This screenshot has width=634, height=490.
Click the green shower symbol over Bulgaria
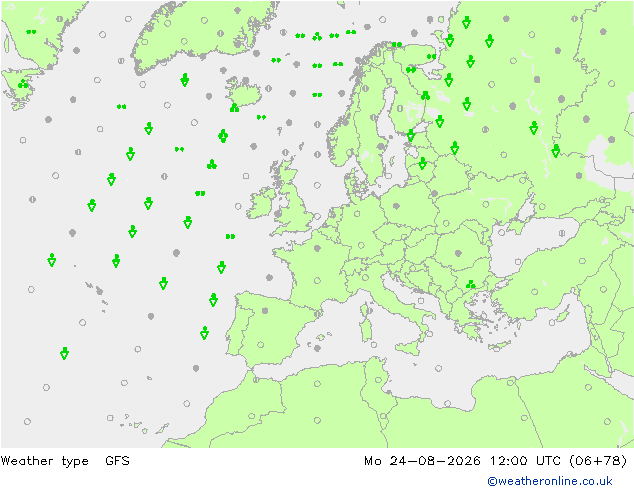470,284
